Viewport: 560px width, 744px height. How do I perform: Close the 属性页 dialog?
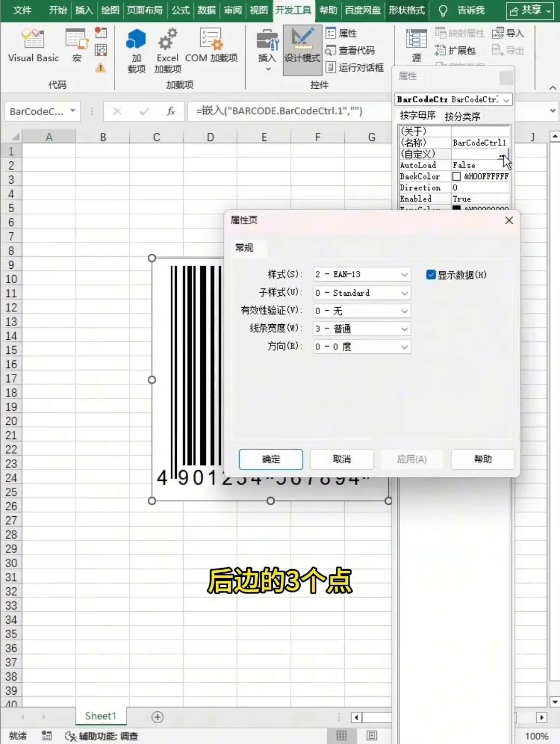pos(509,221)
